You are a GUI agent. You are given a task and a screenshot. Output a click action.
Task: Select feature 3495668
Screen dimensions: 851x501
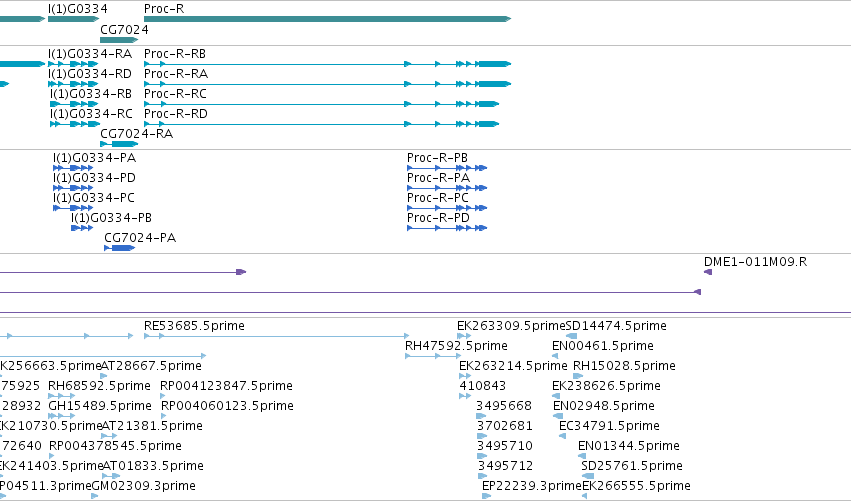481,417
